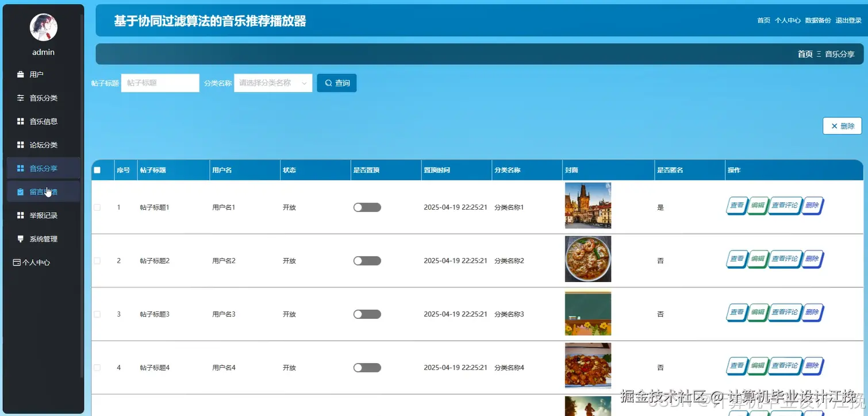
Task: Click the shrimp dish cover thumbnail
Action: (x=587, y=259)
